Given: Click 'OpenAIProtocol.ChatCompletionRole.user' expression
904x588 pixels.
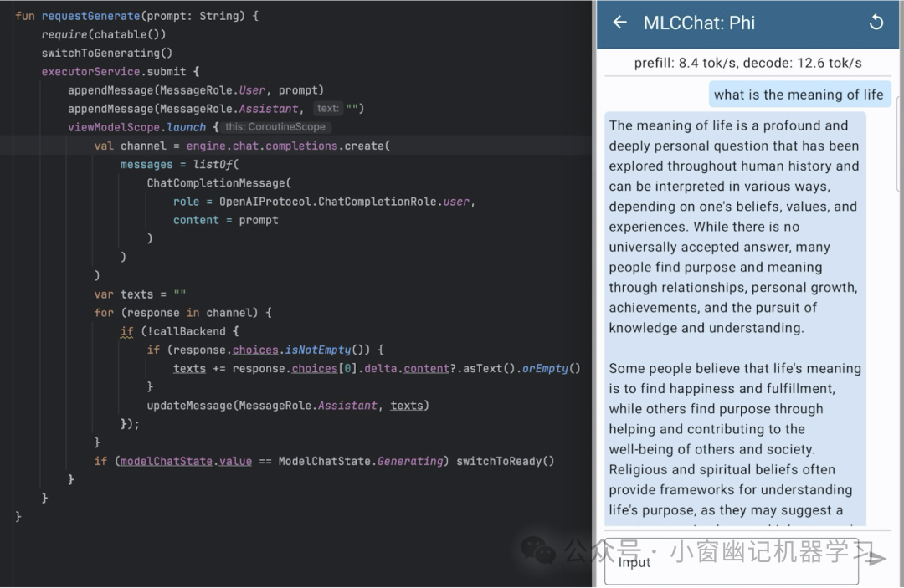Looking at the screenshot, I should 344,202.
